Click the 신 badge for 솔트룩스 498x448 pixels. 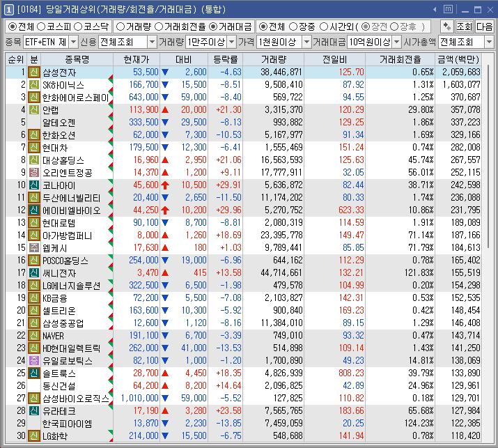click(33, 373)
